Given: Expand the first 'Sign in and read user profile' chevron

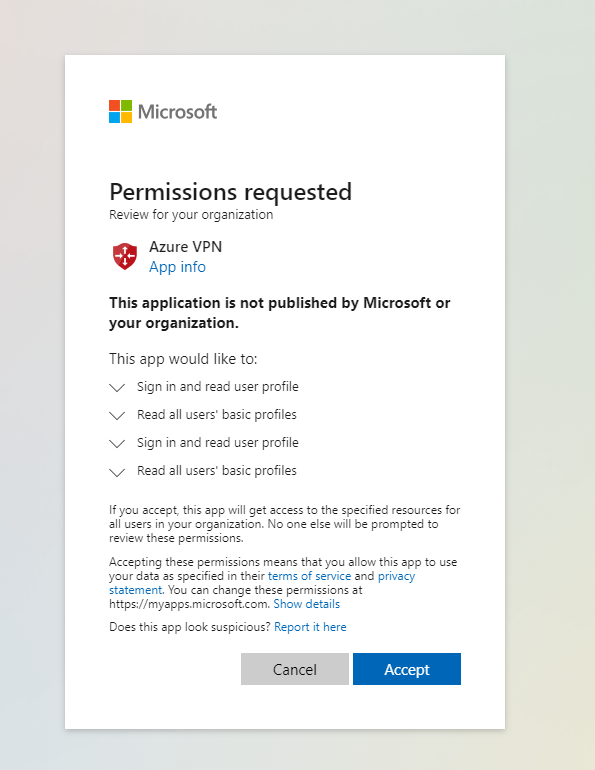Looking at the screenshot, I should (117, 388).
